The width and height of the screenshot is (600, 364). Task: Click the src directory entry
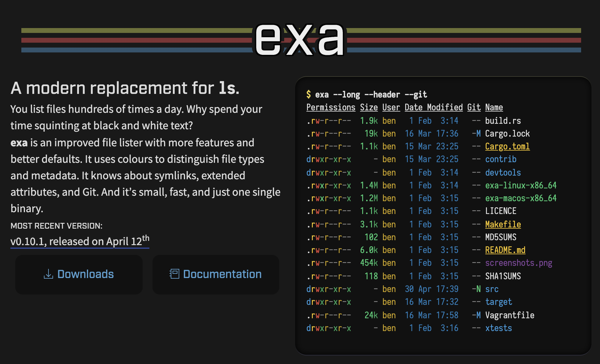coord(492,289)
